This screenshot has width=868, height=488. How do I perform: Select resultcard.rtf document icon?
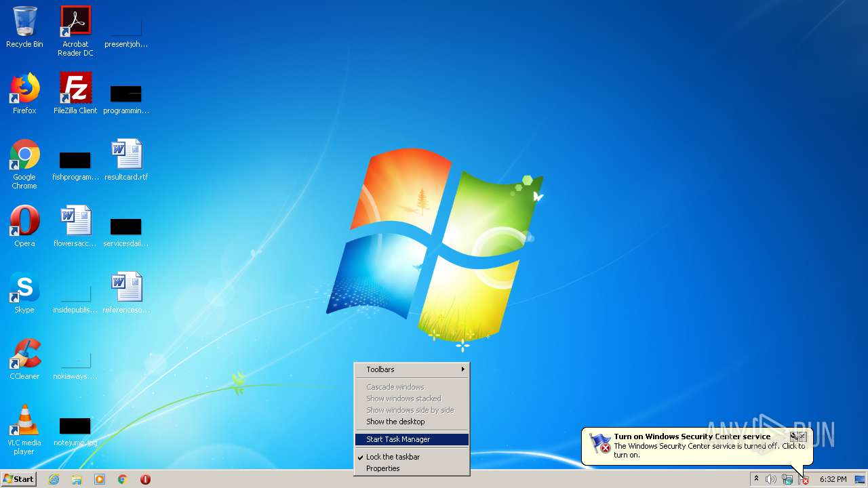point(126,160)
